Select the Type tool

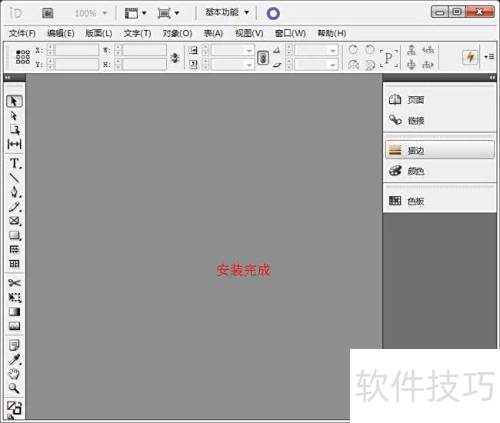[14, 163]
